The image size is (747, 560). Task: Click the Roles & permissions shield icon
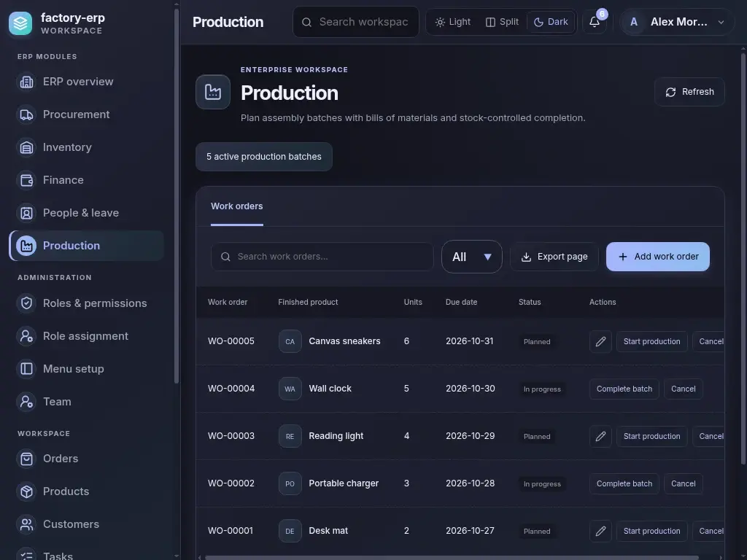[27, 303]
